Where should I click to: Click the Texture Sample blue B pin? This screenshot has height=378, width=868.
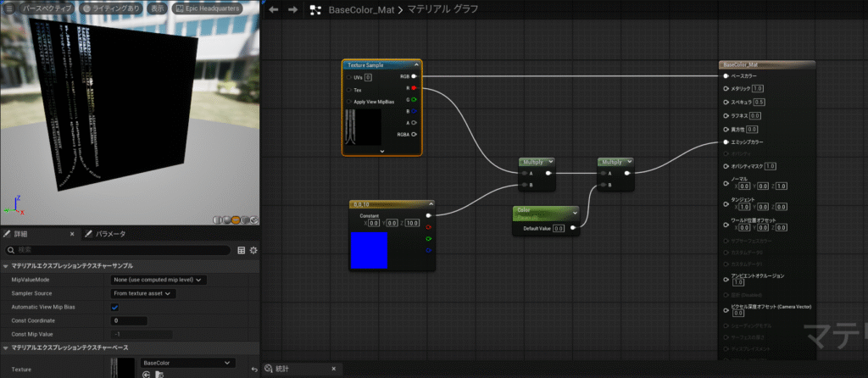[x=414, y=111]
